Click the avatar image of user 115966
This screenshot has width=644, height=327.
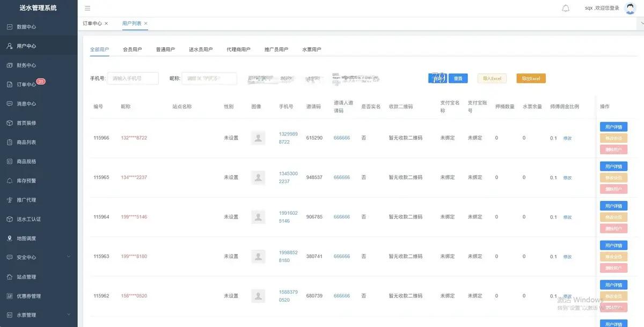(258, 138)
